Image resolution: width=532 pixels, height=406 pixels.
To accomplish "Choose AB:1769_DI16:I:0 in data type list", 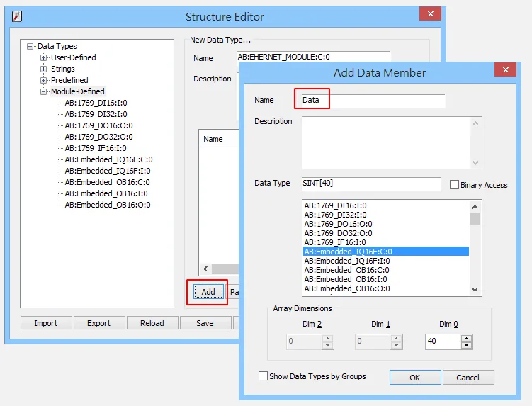I will (x=386, y=205).
